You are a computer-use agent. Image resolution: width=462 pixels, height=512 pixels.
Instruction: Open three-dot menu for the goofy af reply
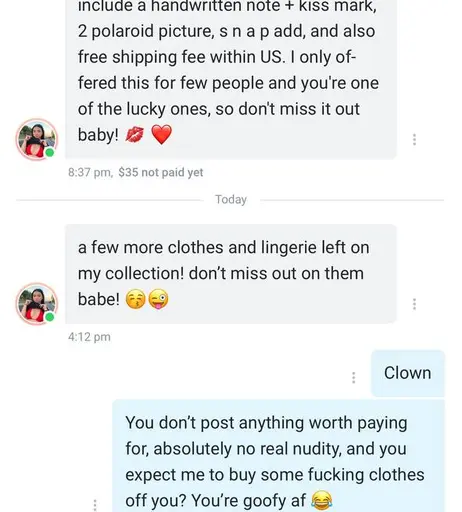click(95, 505)
